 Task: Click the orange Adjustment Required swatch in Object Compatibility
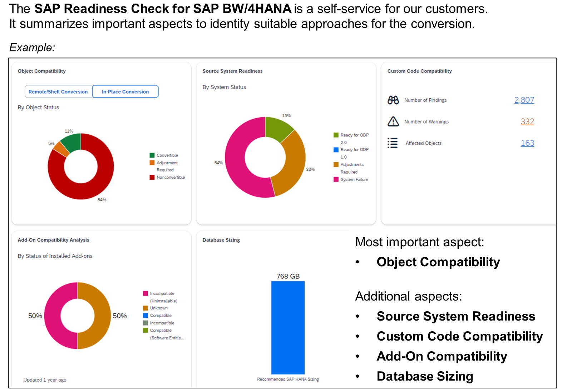click(152, 163)
